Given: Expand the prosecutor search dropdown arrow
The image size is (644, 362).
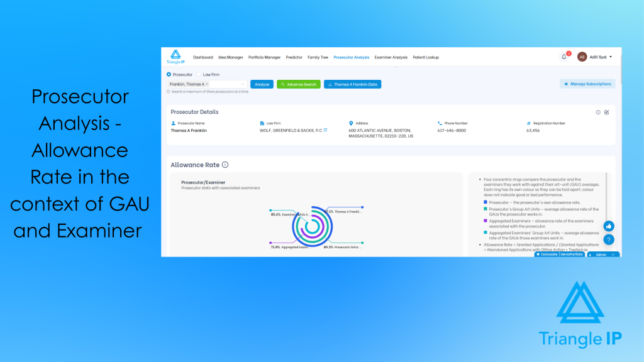Looking at the screenshot, I should click(x=243, y=84).
